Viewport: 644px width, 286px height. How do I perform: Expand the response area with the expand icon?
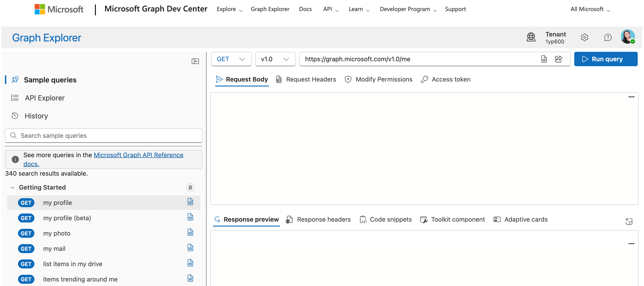pyautogui.click(x=629, y=221)
